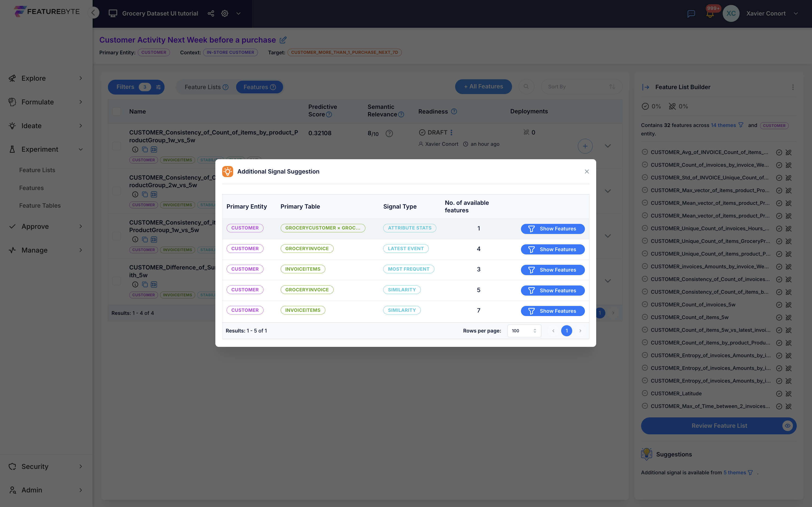
Task: Open Feature Tables in sidebar
Action: pyautogui.click(x=40, y=206)
